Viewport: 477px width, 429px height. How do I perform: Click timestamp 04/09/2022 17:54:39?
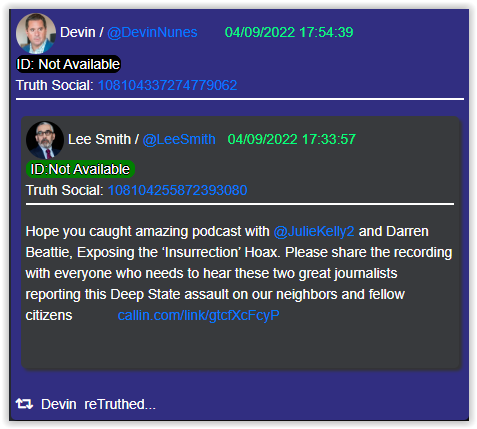click(289, 32)
